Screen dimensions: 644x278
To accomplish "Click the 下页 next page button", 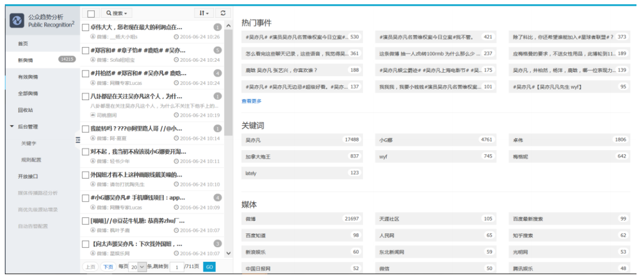I will click(x=108, y=267).
